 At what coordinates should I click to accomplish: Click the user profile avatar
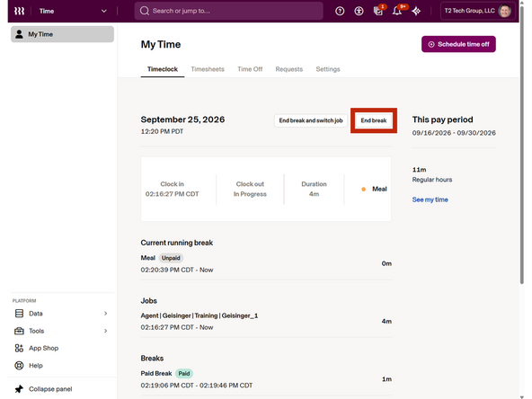[x=504, y=11]
